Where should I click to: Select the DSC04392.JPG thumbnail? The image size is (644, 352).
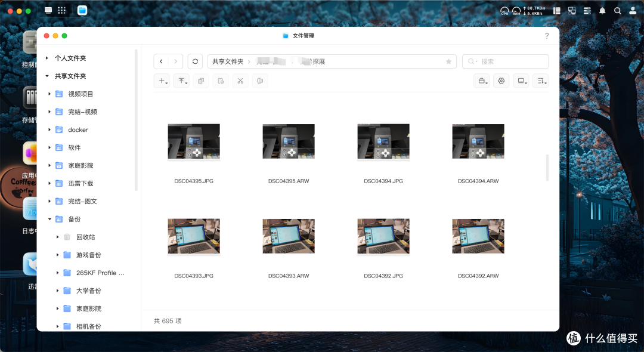pos(383,236)
